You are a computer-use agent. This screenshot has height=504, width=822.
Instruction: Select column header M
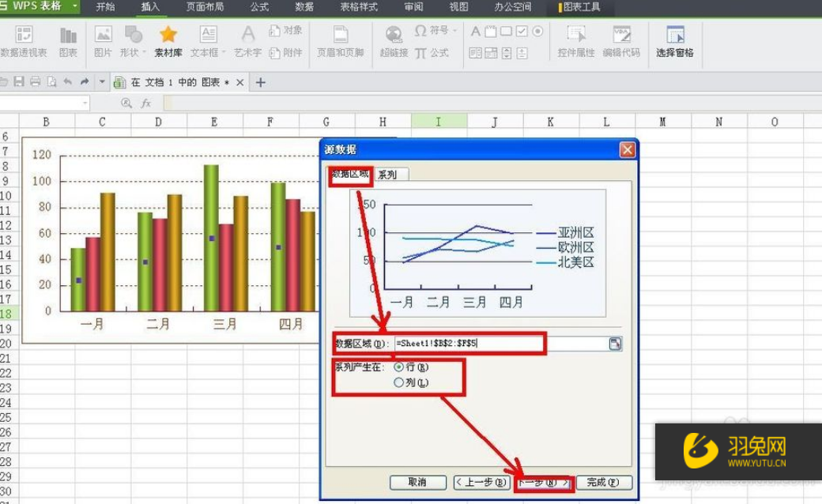pyautogui.click(x=663, y=122)
